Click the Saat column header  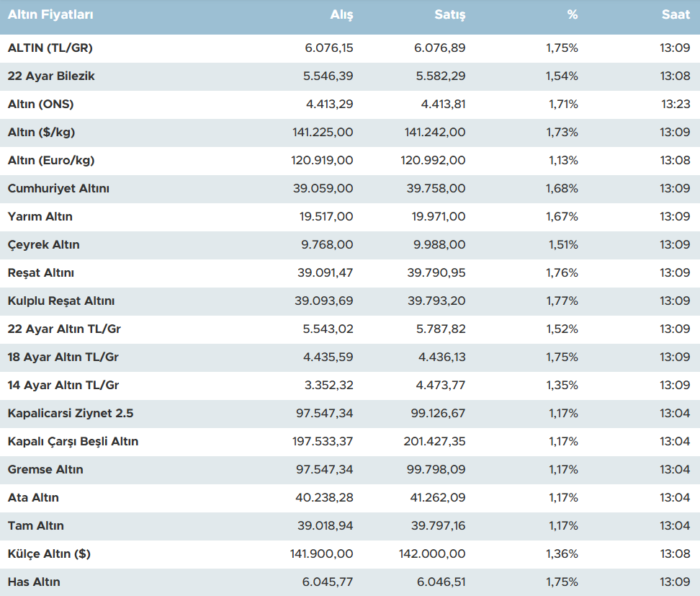pyautogui.click(x=676, y=14)
